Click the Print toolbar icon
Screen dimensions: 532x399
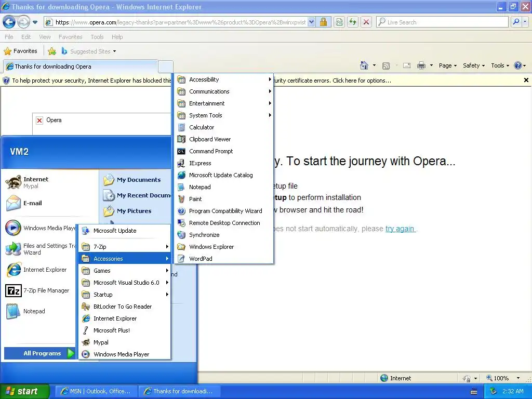click(x=421, y=65)
